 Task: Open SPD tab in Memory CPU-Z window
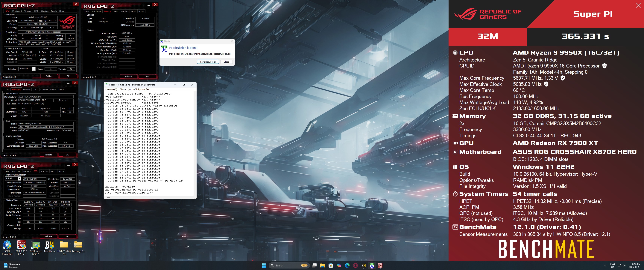pyautogui.click(x=116, y=11)
